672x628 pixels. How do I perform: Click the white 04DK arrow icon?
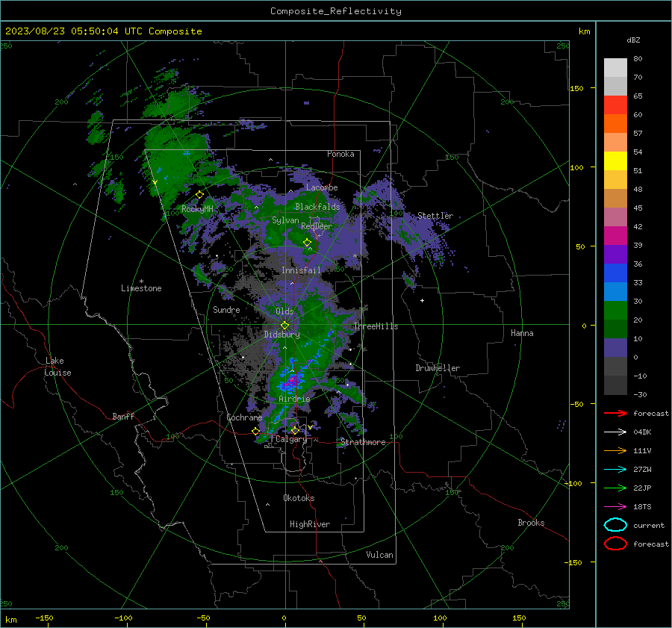(x=615, y=432)
